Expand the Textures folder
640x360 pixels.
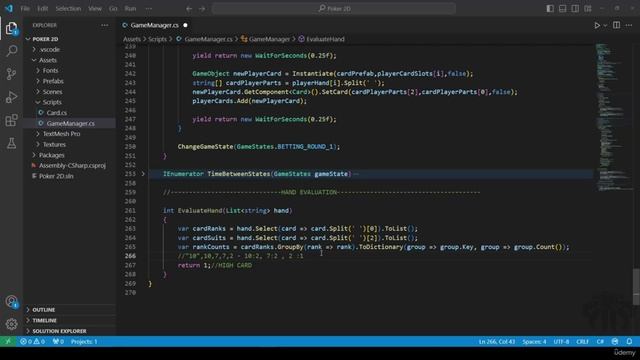pos(69,144)
